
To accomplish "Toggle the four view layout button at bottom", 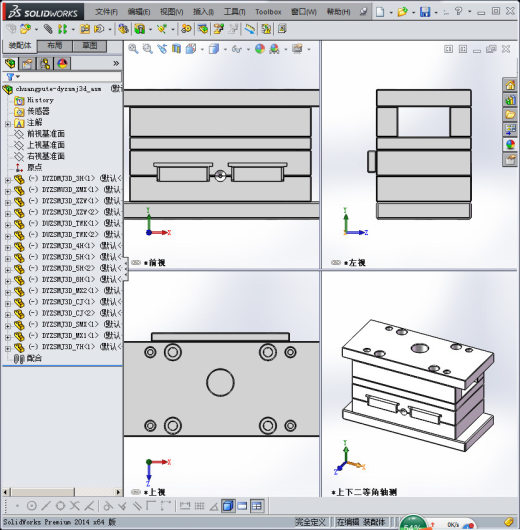I will (x=257, y=506).
